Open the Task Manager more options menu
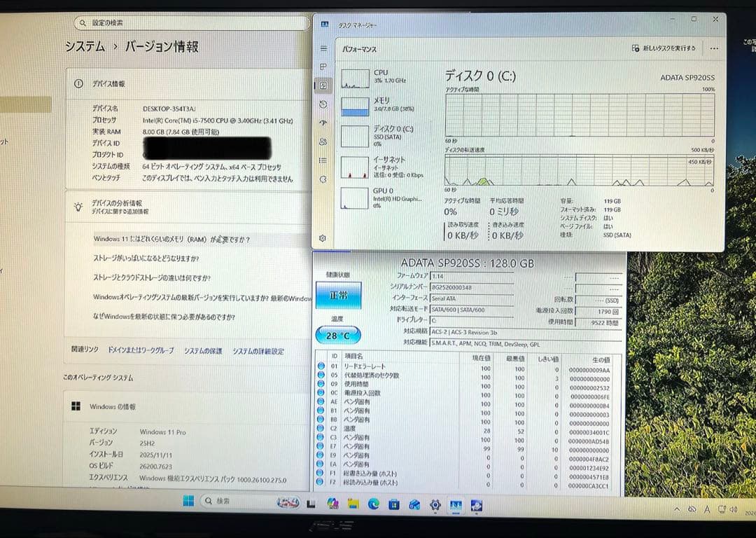Image resolution: width=756 pixels, height=538 pixels. click(713, 48)
